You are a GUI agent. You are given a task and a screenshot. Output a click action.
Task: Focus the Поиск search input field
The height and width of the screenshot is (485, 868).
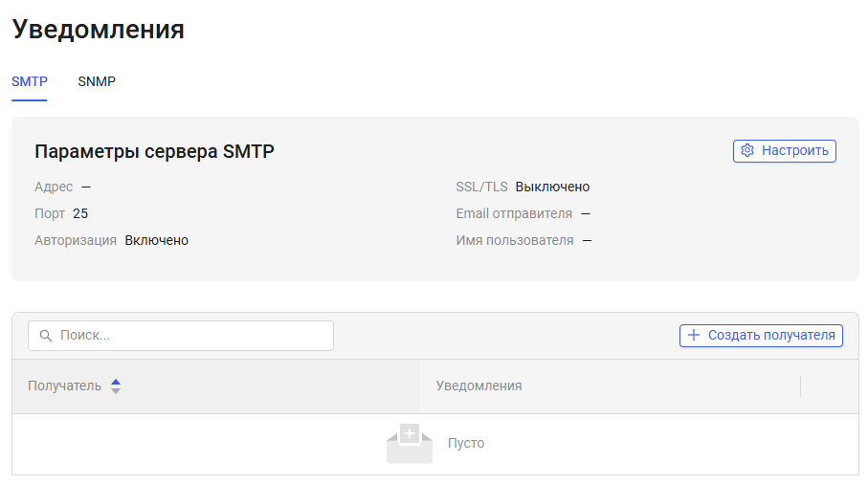(x=191, y=336)
